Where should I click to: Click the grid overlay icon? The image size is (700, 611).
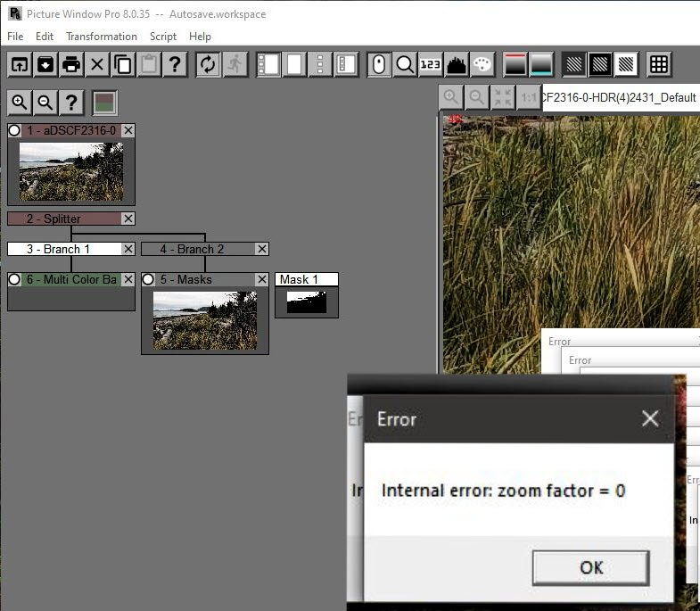[x=659, y=64]
